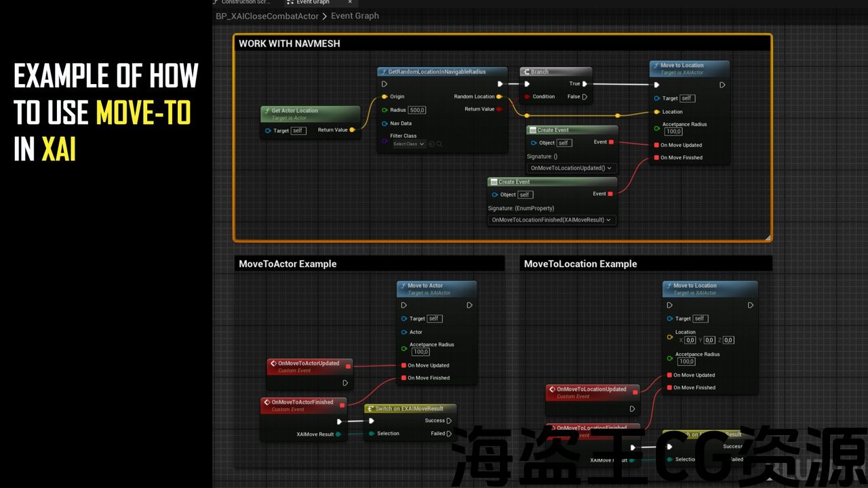Click the Branch node's False execution pin
Image resolution: width=868 pixels, height=488 pixels.
[x=585, y=97]
